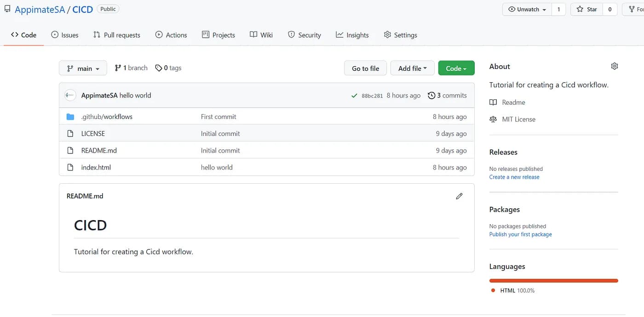
Task: Open the Pull requests tab
Action: tap(116, 35)
